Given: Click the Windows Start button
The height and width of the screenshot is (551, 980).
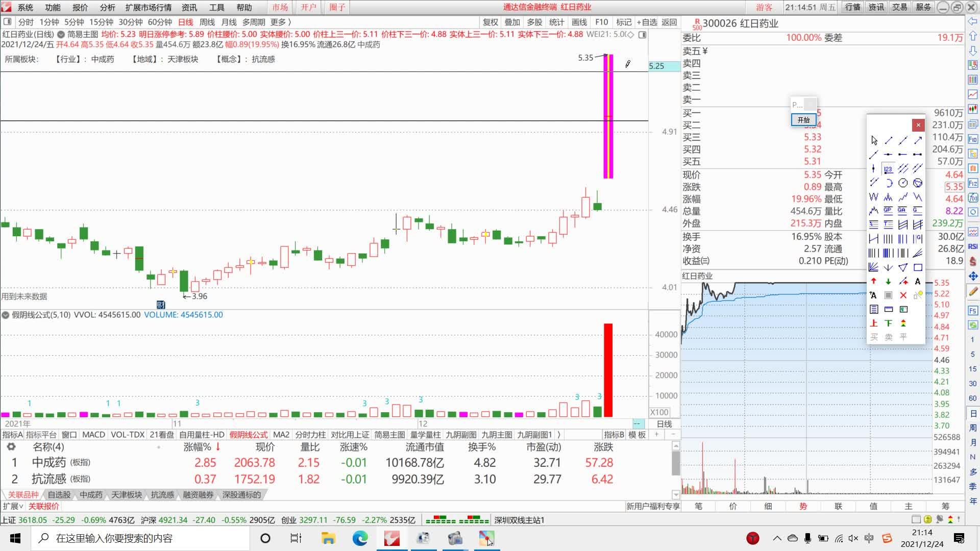Looking at the screenshot, I should tap(15, 538).
